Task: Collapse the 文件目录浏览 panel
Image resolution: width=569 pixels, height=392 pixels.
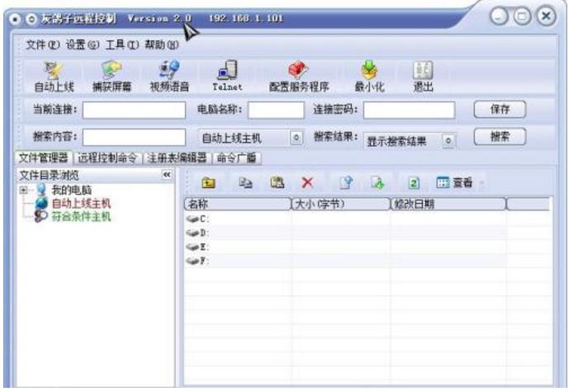Action: [167, 175]
